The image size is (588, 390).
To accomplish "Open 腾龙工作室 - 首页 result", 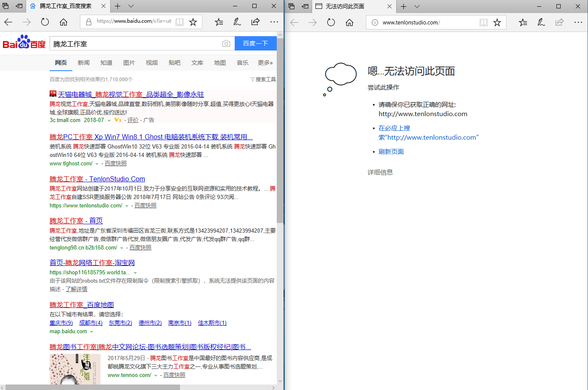I will click(76, 220).
